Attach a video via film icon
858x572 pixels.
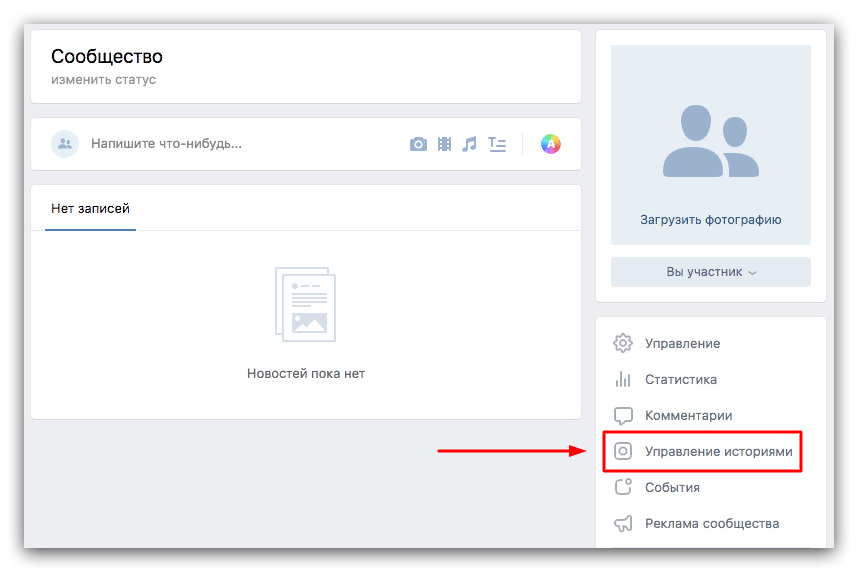(x=444, y=144)
